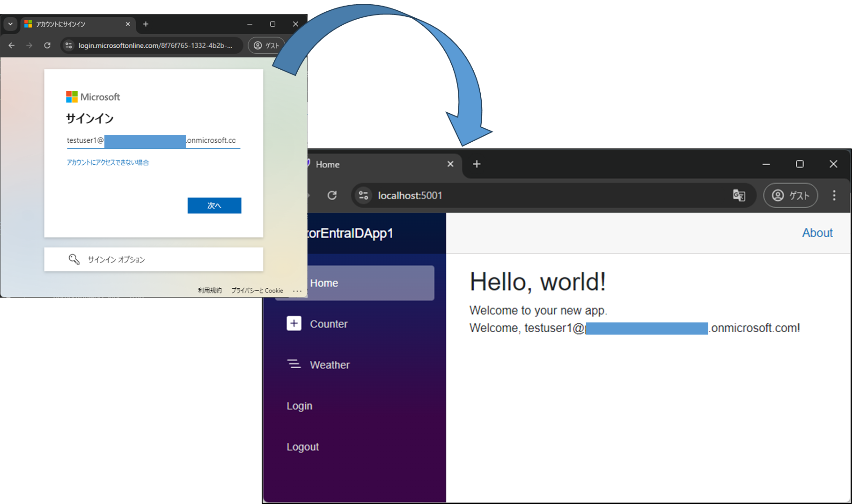Expand the ellipsis menu near プライバシーと Cookie

tap(298, 290)
